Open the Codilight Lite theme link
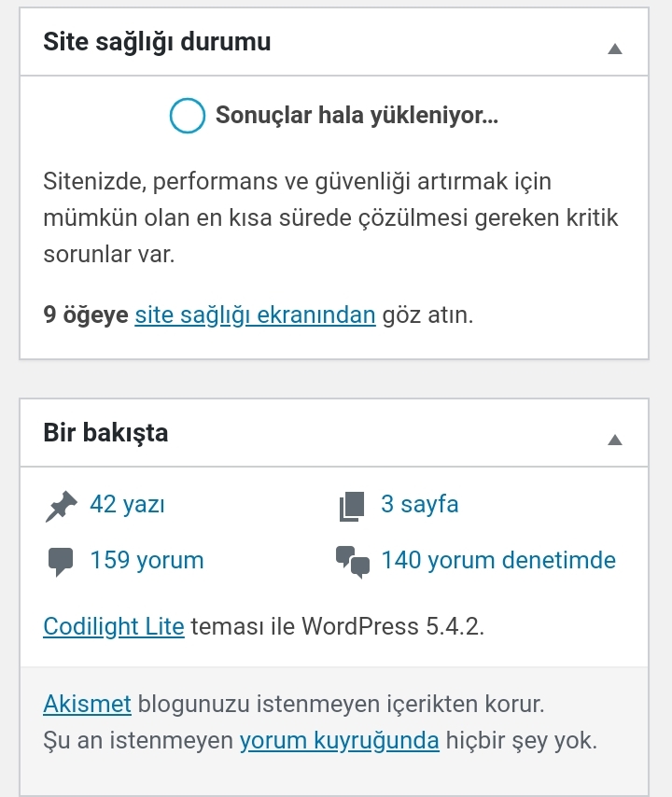This screenshot has width=672, height=797. tap(114, 626)
